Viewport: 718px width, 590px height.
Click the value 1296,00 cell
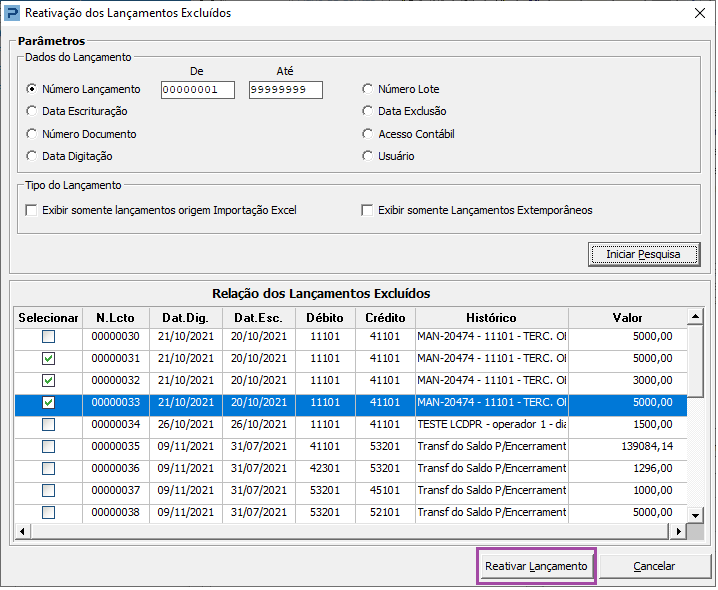point(627,469)
